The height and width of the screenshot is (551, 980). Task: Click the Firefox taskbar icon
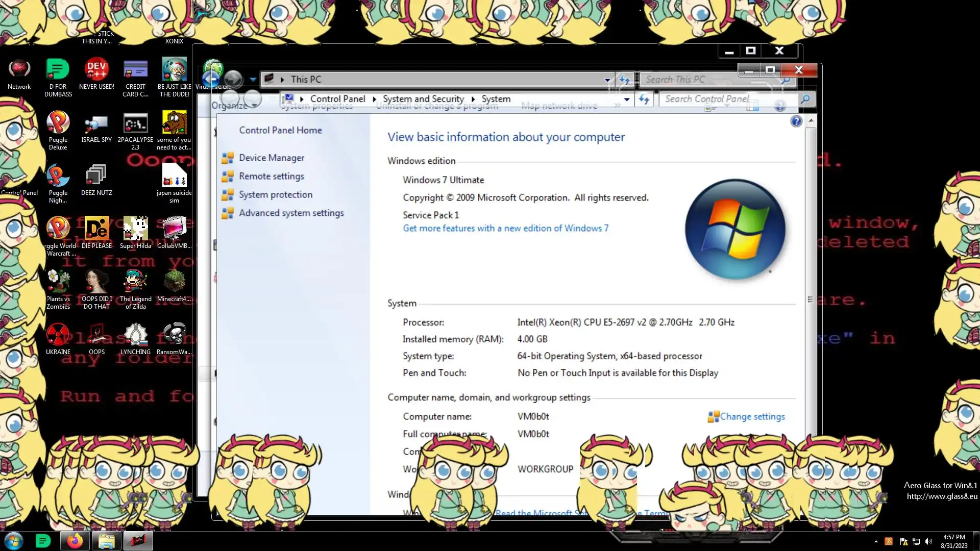pos(75,540)
